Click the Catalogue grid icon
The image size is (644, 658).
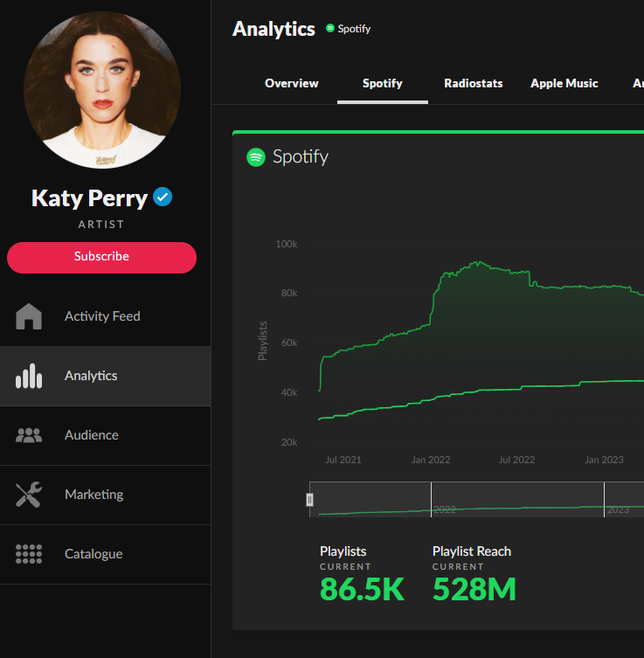point(29,554)
